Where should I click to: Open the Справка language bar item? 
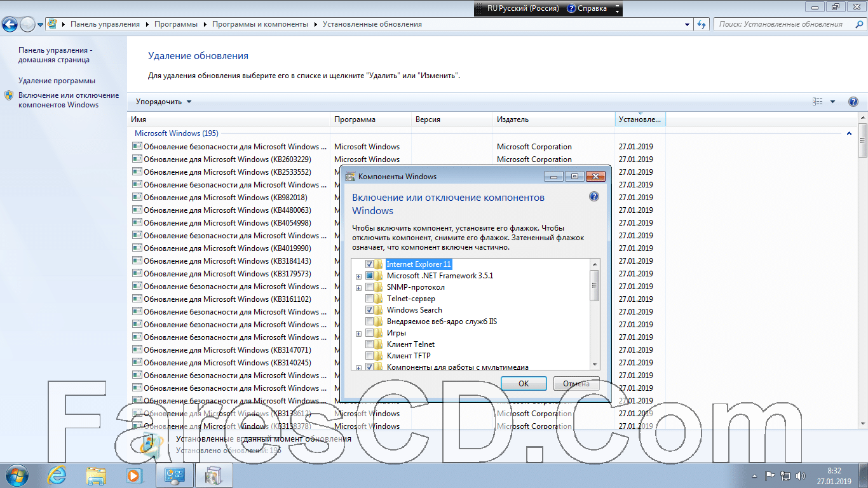pos(587,8)
